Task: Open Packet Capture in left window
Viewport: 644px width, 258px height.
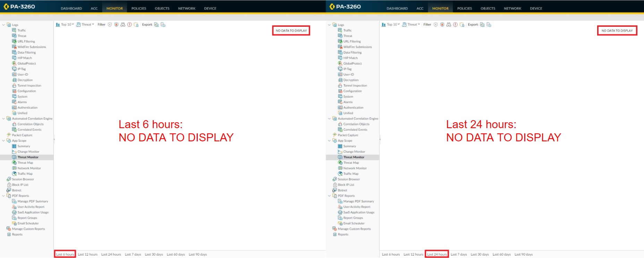Action: point(19,135)
